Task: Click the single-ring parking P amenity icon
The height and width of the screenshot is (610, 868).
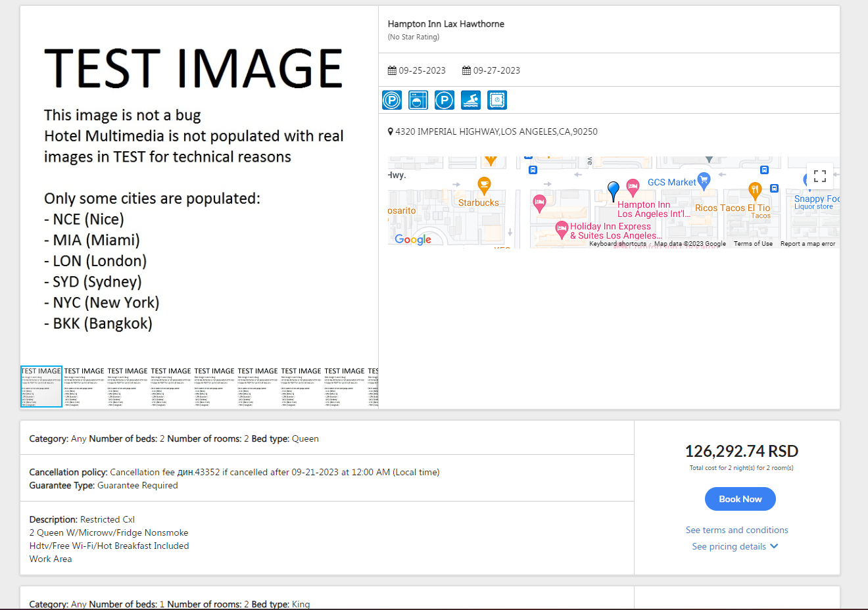Action: [x=445, y=100]
